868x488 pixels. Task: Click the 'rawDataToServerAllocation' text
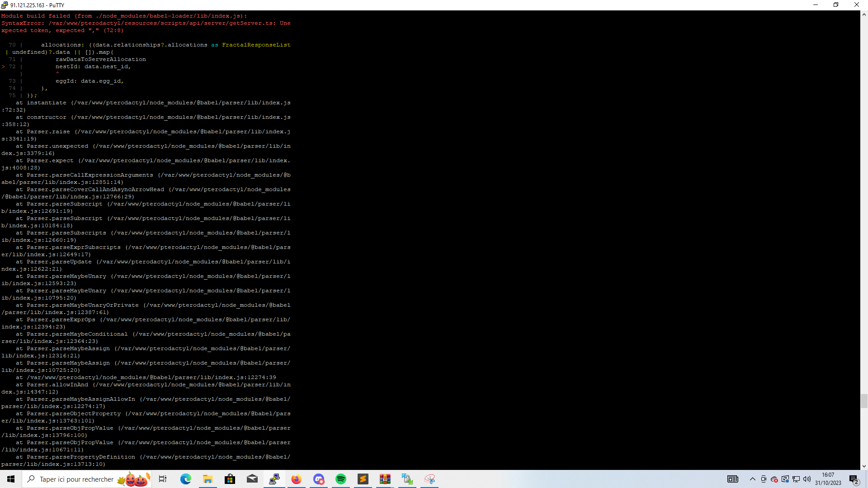pyautogui.click(x=100, y=59)
